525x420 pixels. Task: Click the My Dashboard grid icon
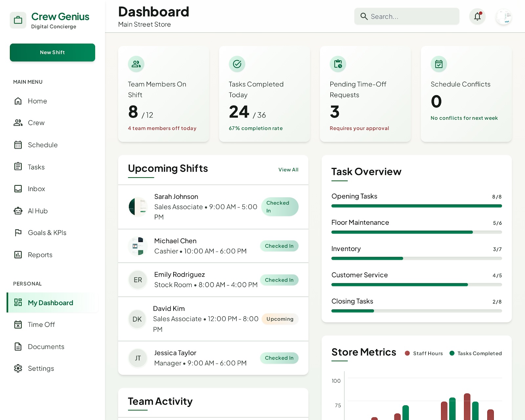click(18, 303)
